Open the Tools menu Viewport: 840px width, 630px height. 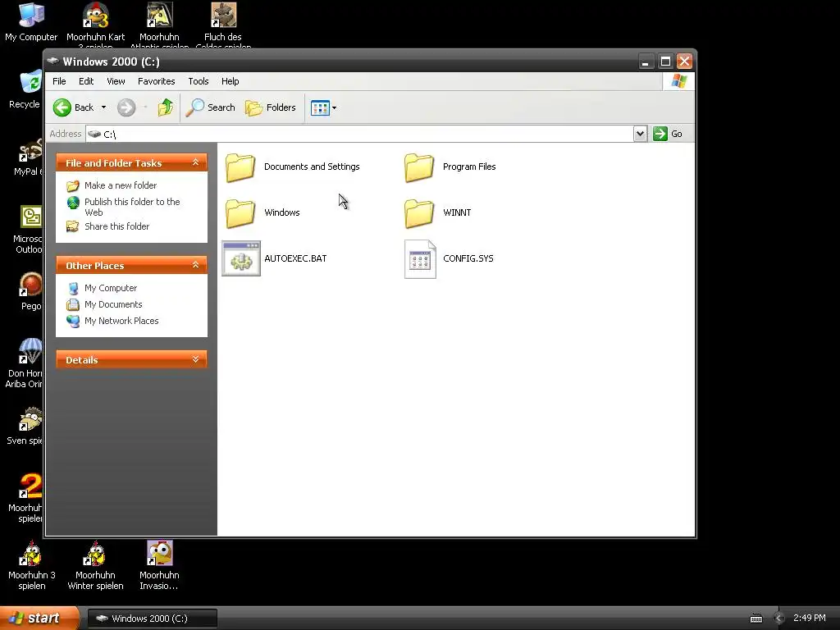pos(199,81)
